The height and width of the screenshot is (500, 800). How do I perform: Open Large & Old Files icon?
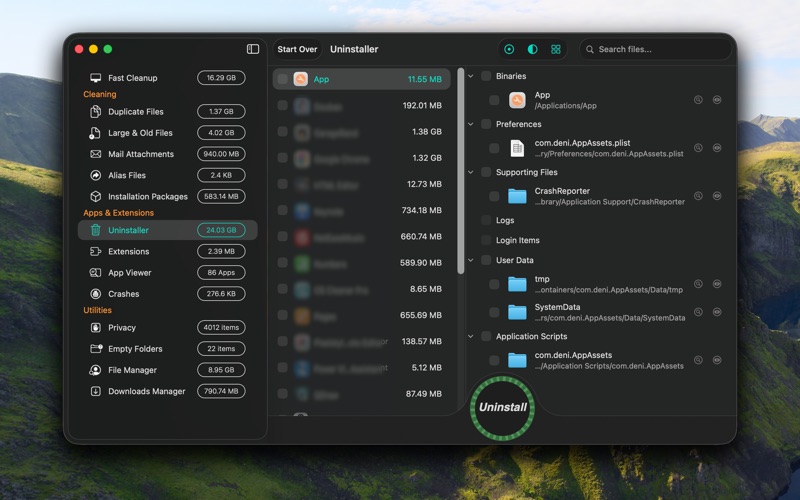pyautogui.click(x=95, y=133)
